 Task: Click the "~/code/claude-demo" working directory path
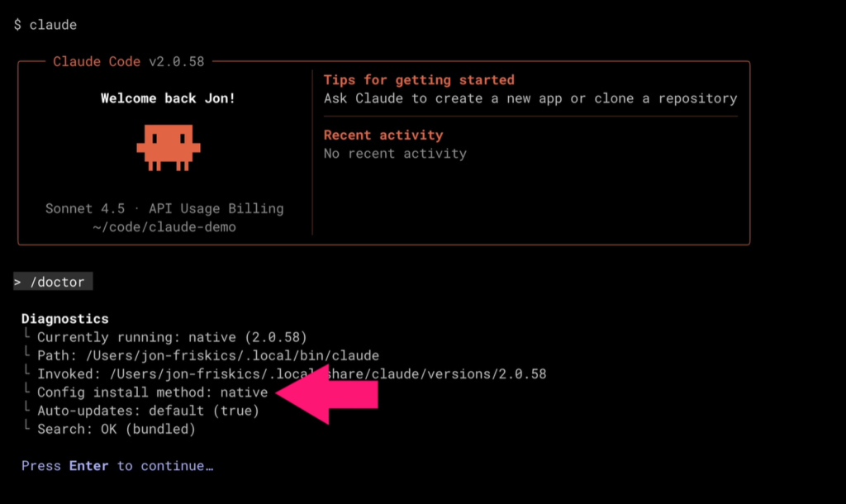pyautogui.click(x=164, y=226)
